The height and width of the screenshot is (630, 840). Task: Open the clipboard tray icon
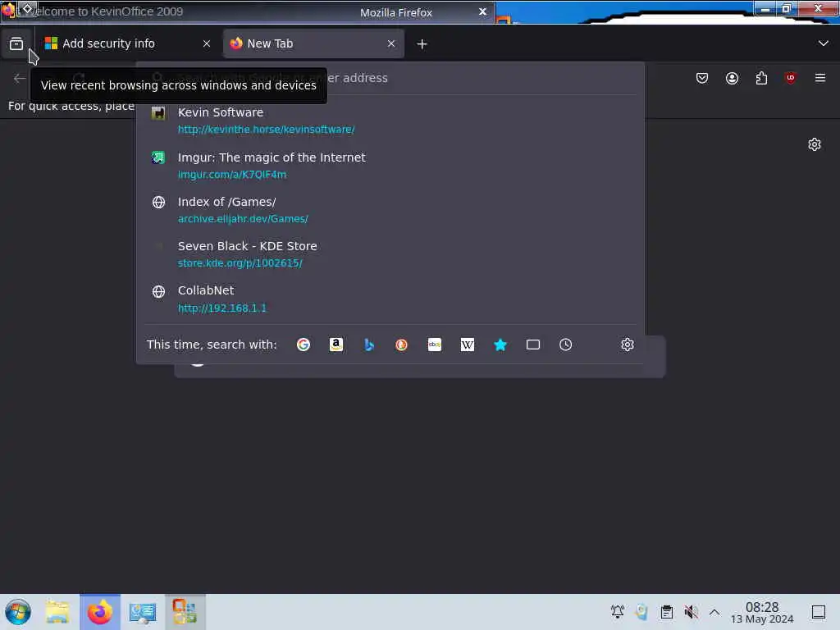coord(666,612)
